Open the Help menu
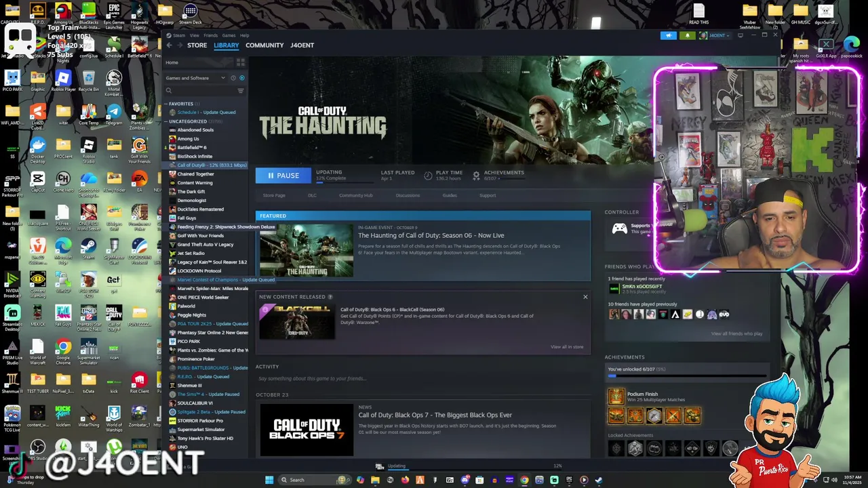The image size is (868, 488). [245, 35]
